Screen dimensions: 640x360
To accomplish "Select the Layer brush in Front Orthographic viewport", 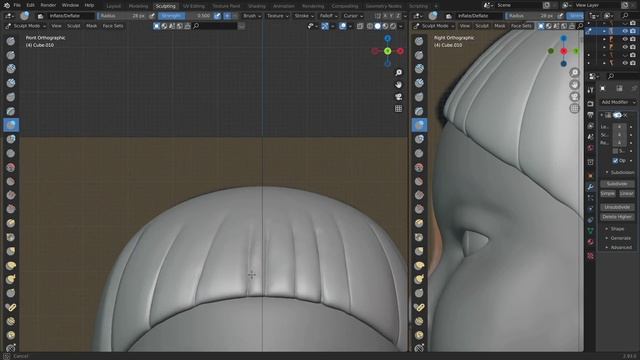I will pyautogui.click(x=11, y=111).
